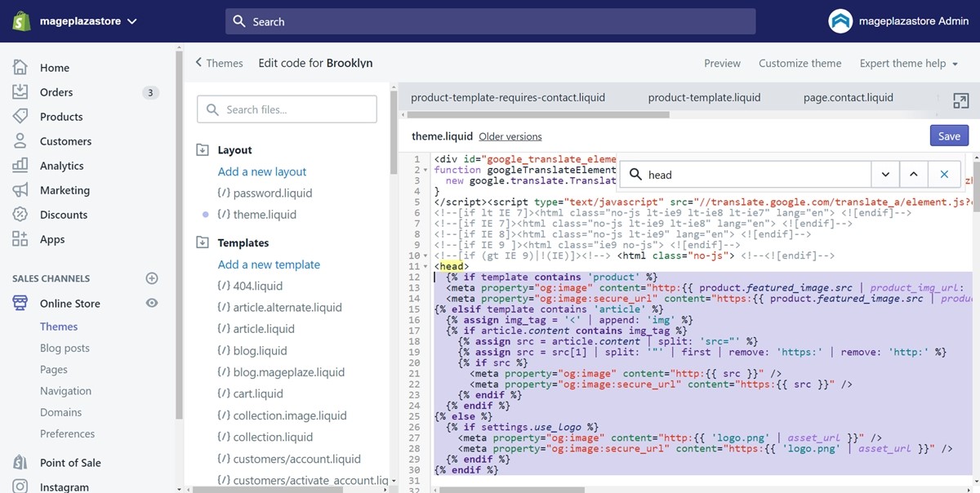Click the Customers person icon
This screenshot has width=980, height=493.
coord(20,140)
